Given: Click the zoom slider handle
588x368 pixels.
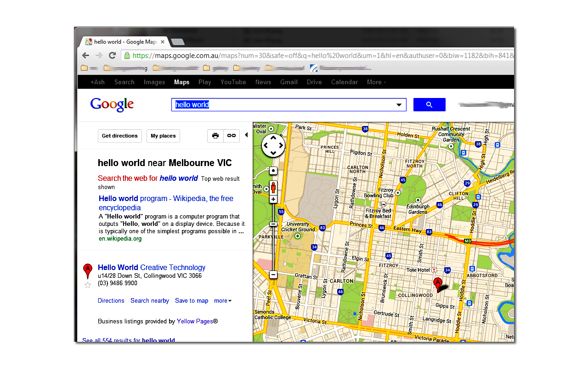Looking at the screenshot, I should 273,224.
